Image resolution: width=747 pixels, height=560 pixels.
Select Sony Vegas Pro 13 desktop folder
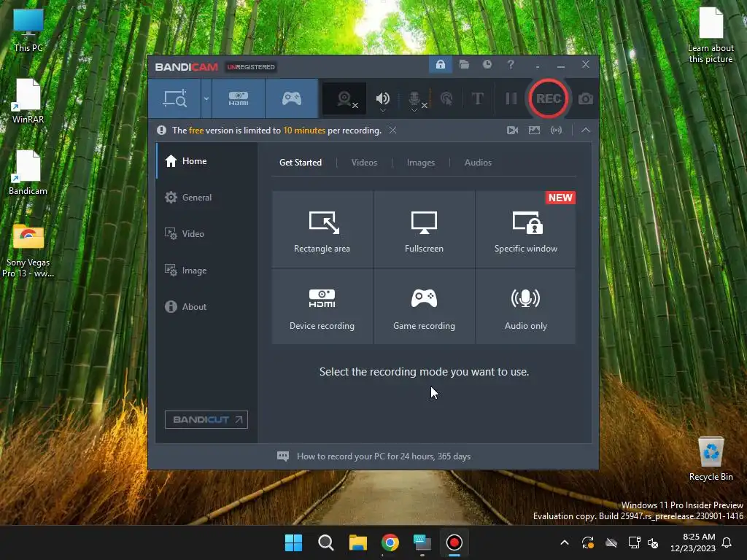click(28, 251)
